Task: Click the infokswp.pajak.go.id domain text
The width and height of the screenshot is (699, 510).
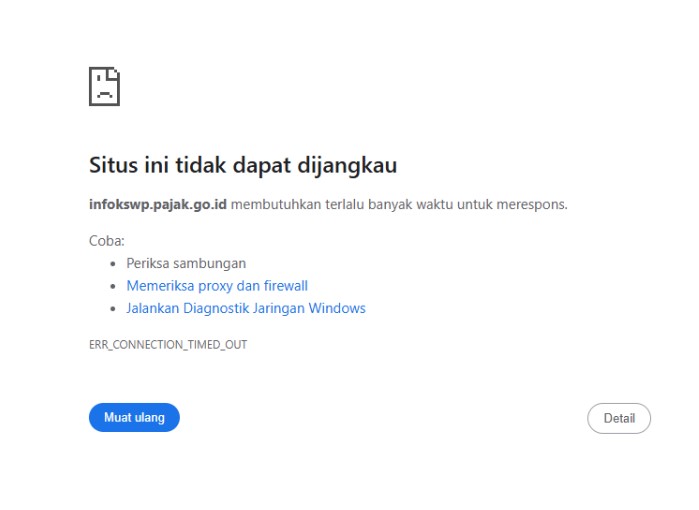Action: pyautogui.click(x=158, y=205)
